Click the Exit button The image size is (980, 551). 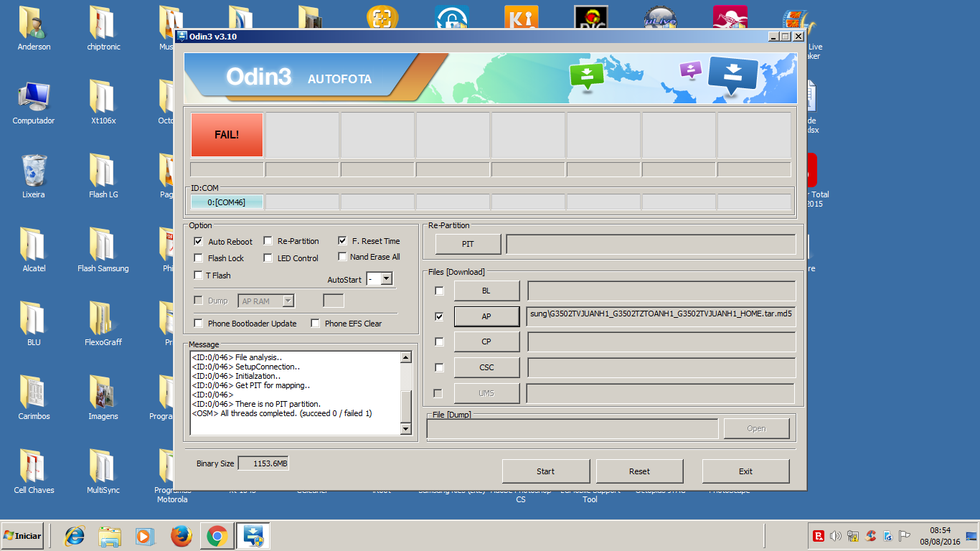(x=746, y=471)
